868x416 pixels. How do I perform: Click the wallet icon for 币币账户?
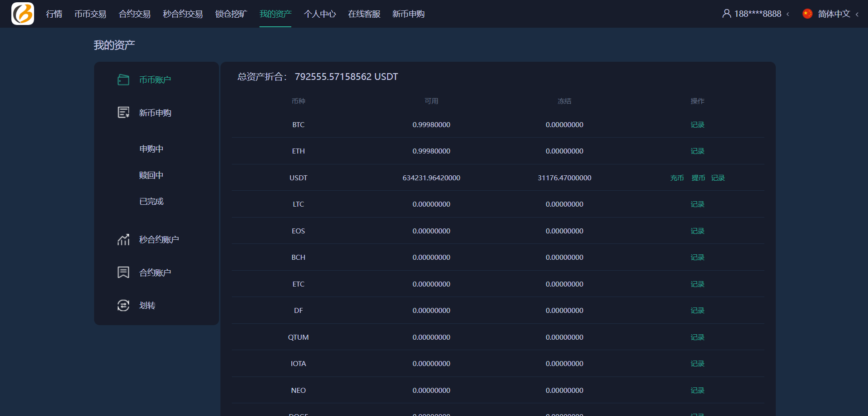(x=123, y=80)
